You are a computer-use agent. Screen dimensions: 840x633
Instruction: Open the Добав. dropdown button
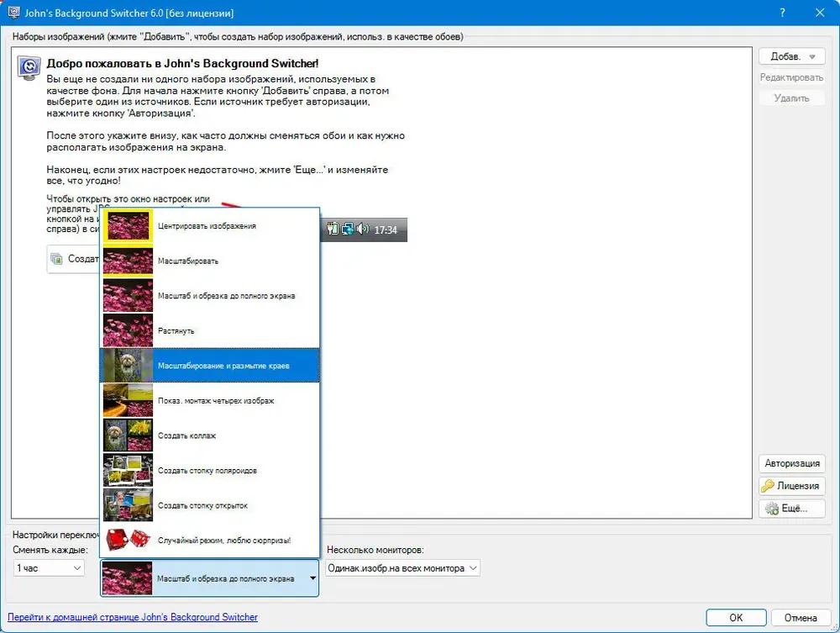pyautogui.click(x=791, y=56)
